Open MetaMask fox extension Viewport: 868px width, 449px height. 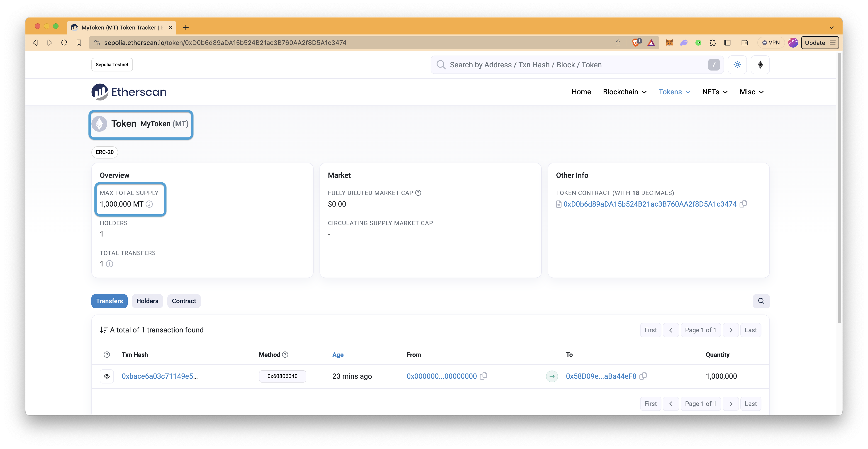(669, 42)
